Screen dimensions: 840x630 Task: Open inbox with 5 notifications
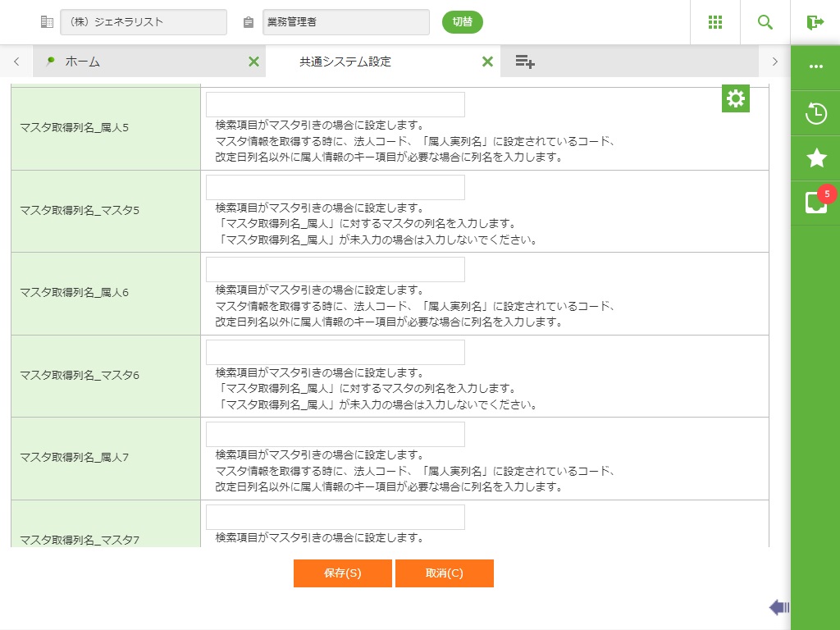click(x=816, y=203)
